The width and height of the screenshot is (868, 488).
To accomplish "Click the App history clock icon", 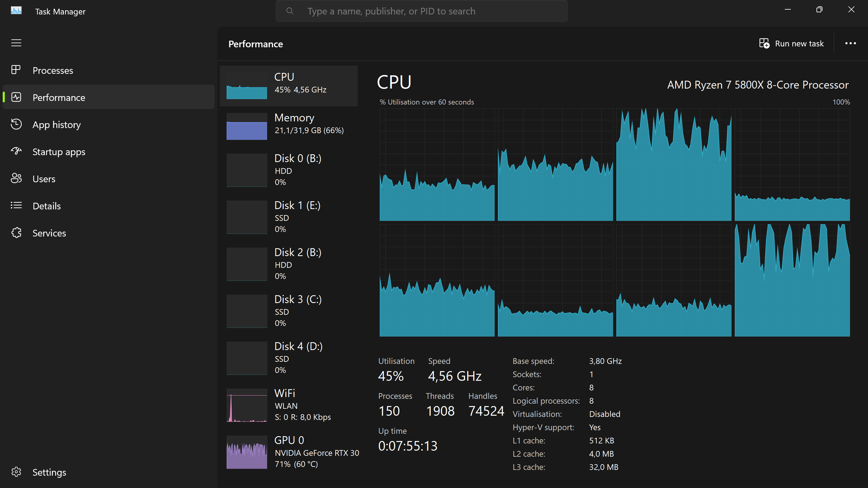I will tap(16, 124).
